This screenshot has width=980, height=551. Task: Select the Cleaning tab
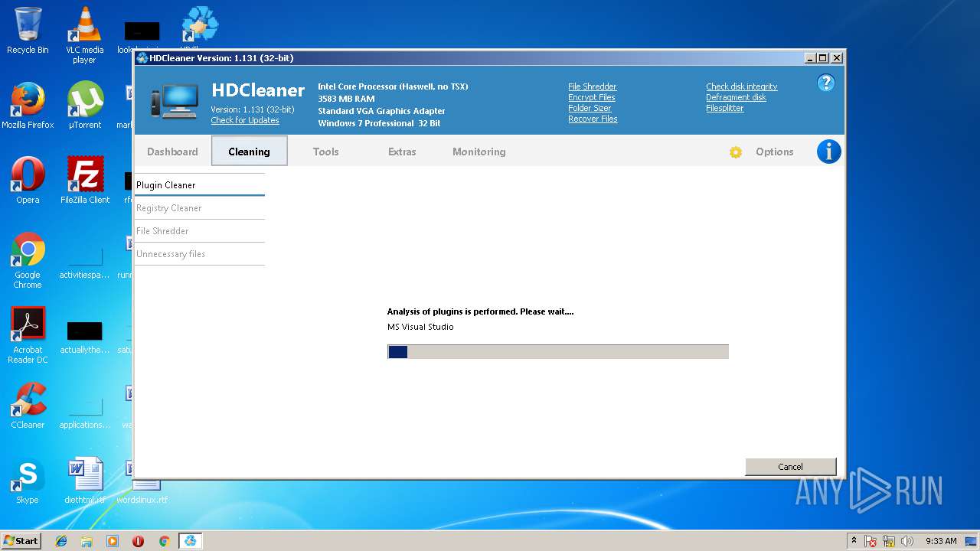click(x=249, y=152)
